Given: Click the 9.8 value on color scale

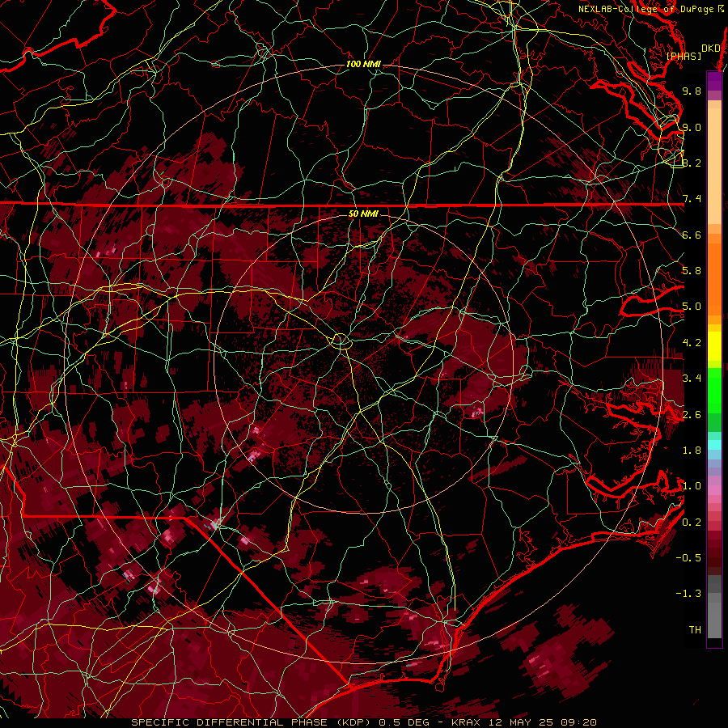Looking at the screenshot, I should 692,91.
